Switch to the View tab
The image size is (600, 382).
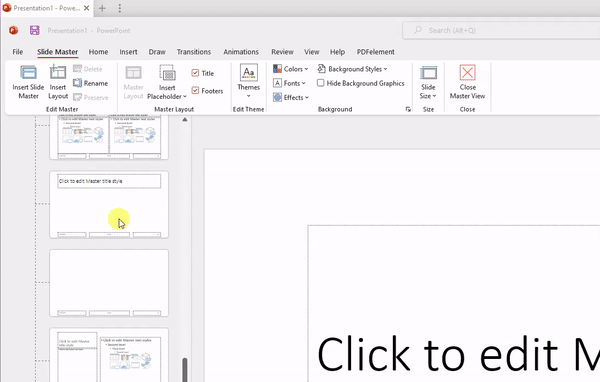tap(311, 52)
